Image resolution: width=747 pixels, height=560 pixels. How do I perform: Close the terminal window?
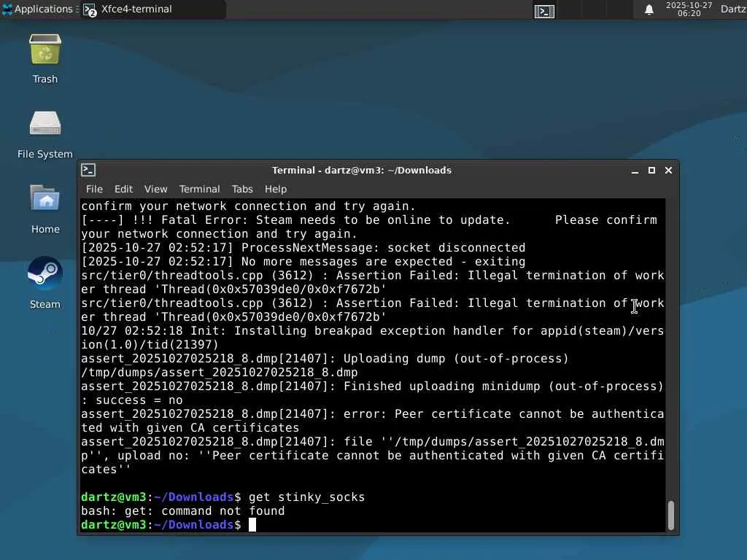[x=668, y=170]
